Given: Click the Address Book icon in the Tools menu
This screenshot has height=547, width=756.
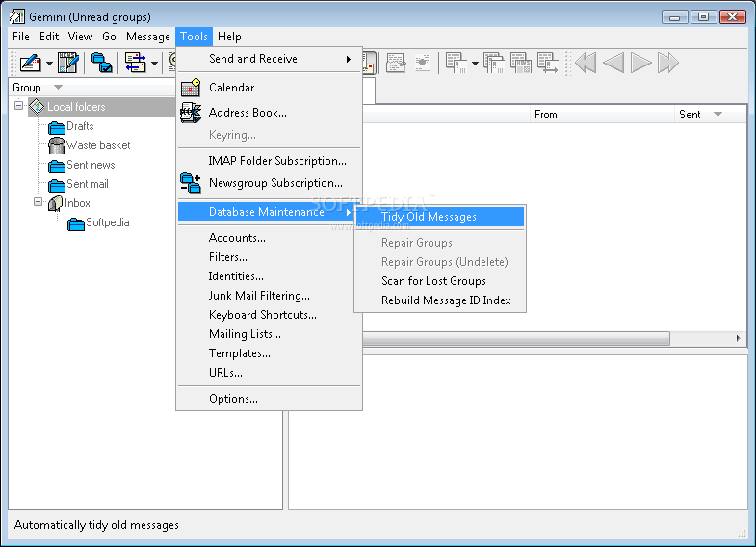Looking at the screenshot, I should [191, 113].
